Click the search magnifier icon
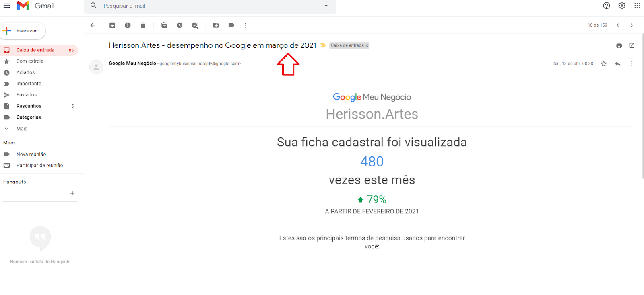The width and height of the screenshot is (644, 295). [x=93, y=6]
